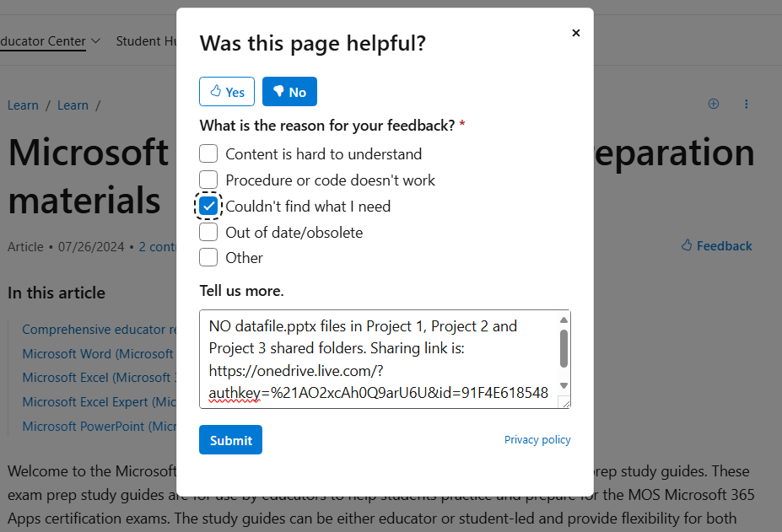The image size is (782, 532).
Task: Click the thumbs-down icon on No button
Action: 278,91
